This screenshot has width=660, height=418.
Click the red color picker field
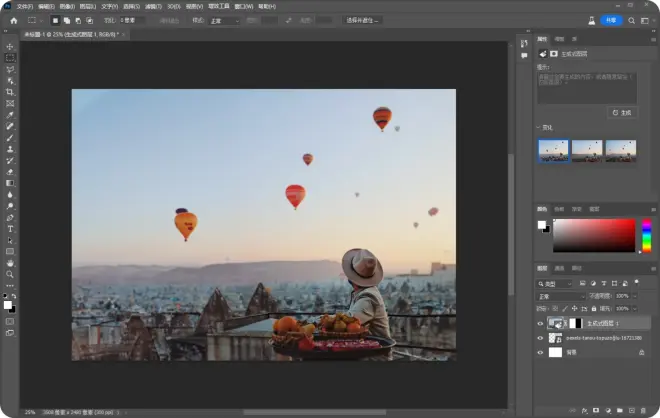(x=594, y=236)
